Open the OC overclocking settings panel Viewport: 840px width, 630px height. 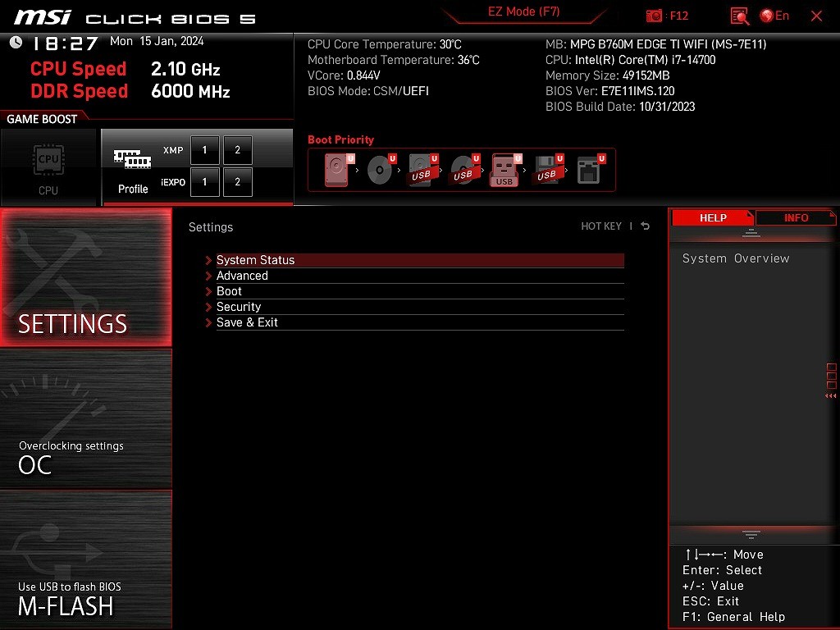pos(85,419)
